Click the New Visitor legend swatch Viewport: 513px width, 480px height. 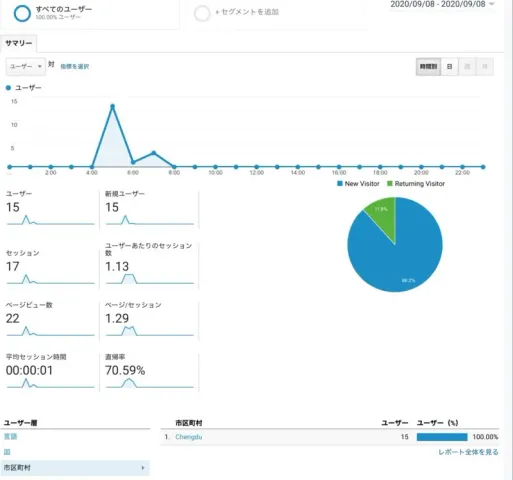[x=340, y=184]
